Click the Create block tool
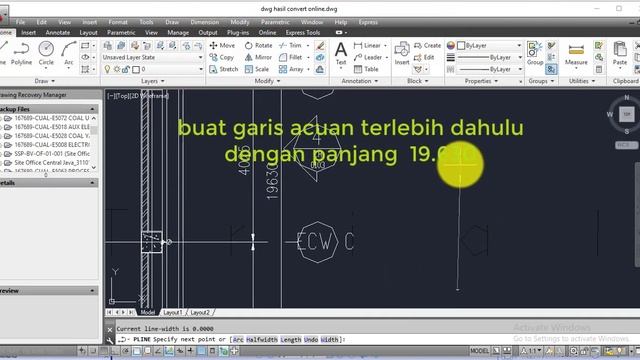640x360 pixels. [x=427, y=45]
